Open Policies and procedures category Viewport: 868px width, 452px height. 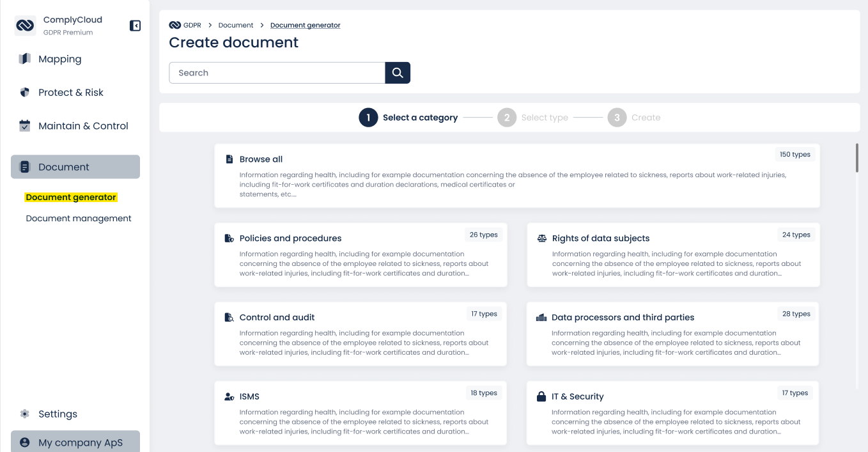pyautogui.click(x=361, y=255)
